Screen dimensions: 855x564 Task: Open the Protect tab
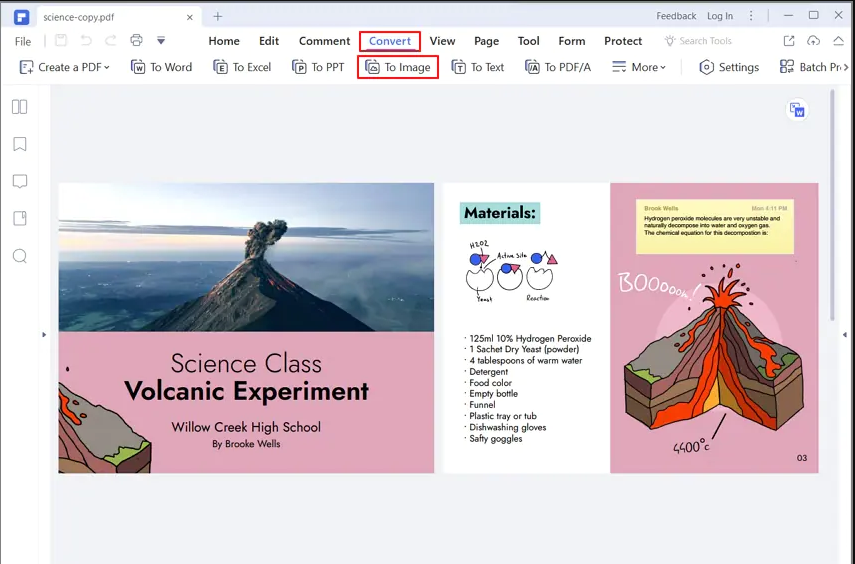point(623,41)
